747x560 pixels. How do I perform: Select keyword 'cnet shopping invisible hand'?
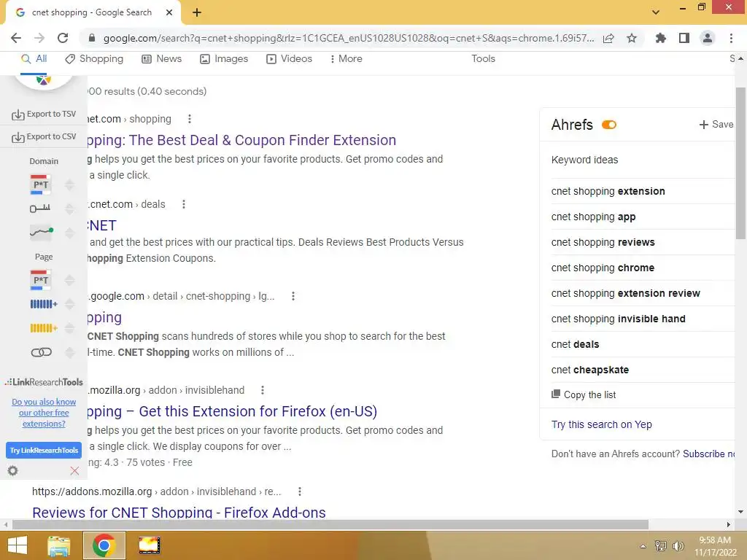point(618,319)
